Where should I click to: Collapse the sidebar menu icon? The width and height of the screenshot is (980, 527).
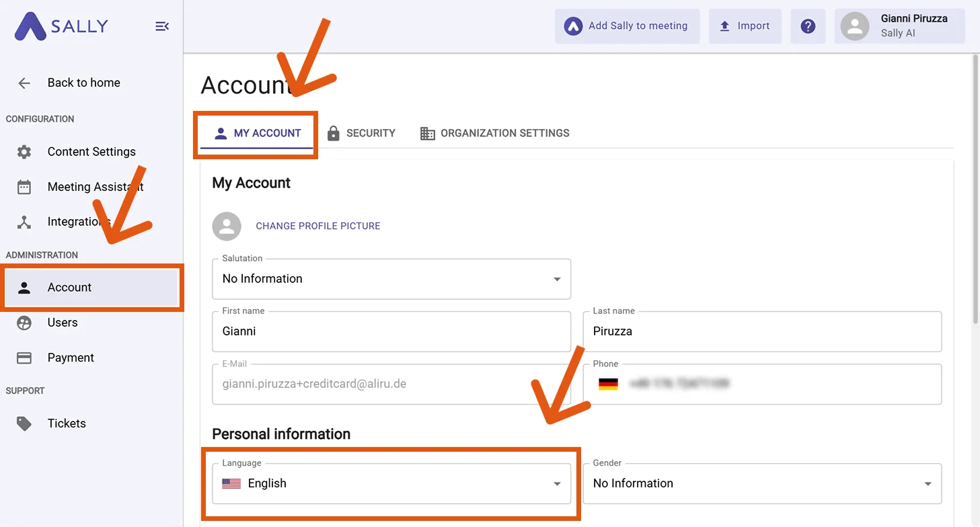pyautogui.click(x=162, y=26)
